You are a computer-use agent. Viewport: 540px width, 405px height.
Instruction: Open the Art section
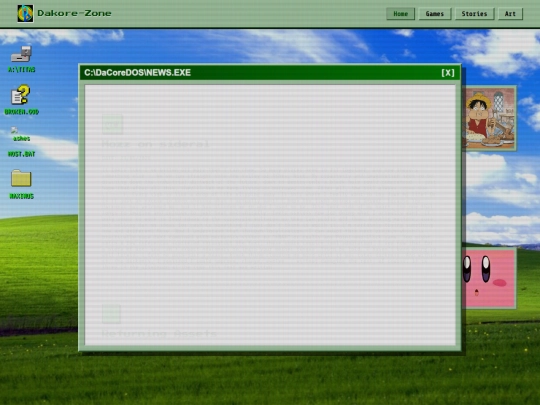[510, 14]
